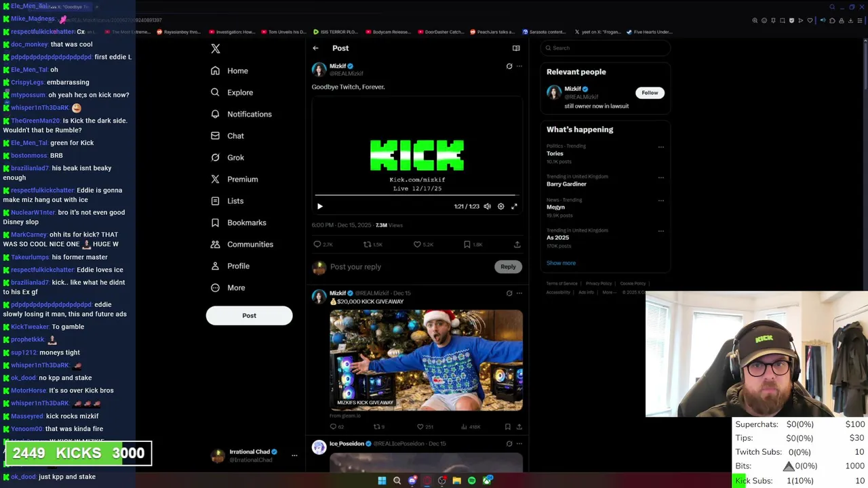Click the Show more trends link

[x=561, y=263]
